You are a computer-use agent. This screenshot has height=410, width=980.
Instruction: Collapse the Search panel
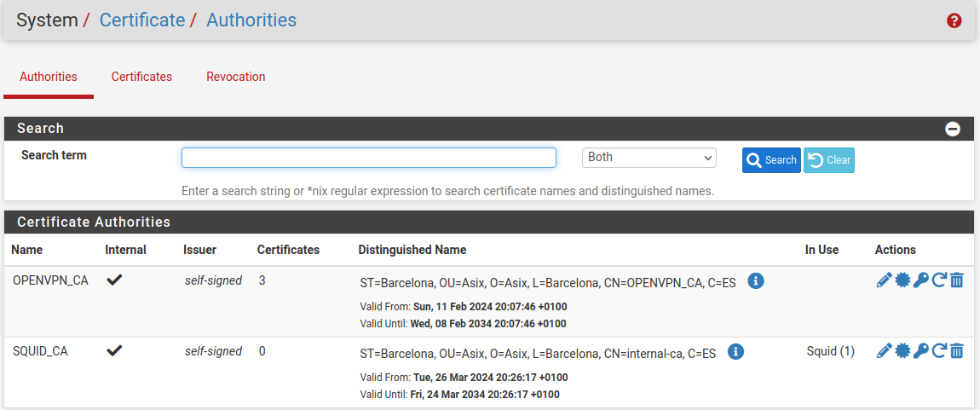click(953, 129)
